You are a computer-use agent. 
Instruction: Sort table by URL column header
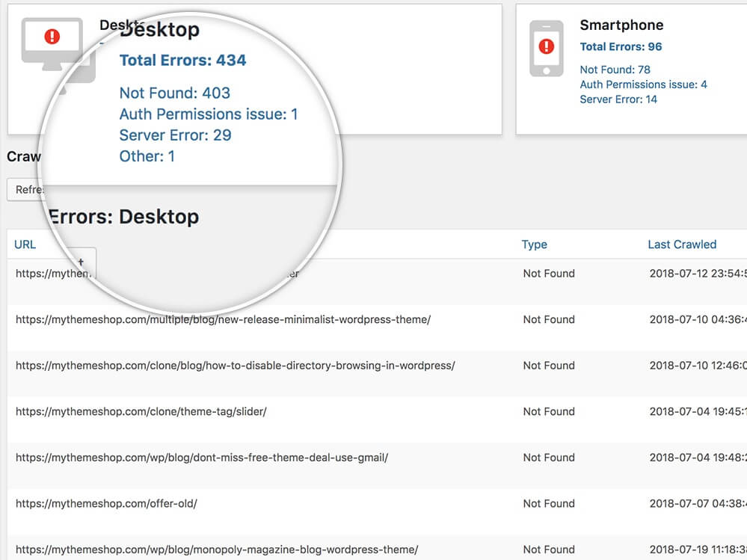pos(25,244)
